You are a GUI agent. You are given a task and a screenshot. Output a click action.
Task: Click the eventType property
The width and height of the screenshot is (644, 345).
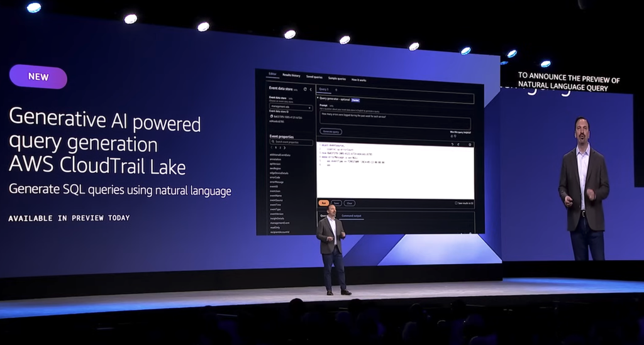[275, 209]
